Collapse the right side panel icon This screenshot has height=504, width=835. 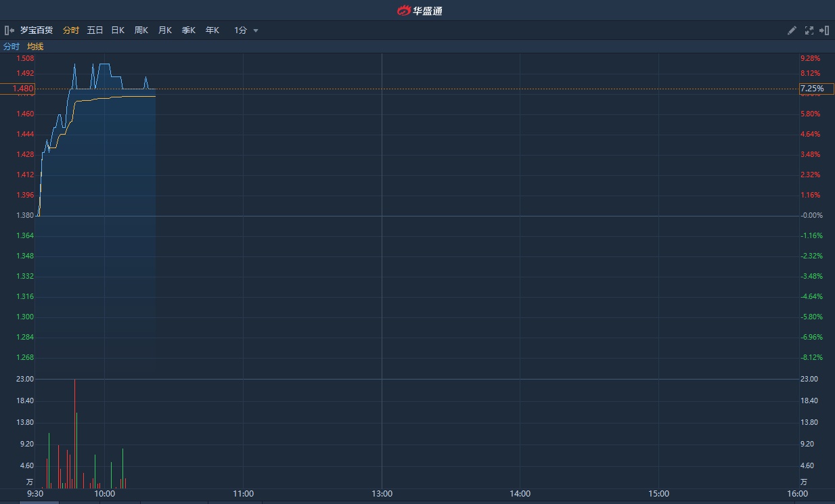pyautogui.click(x=824, y=30)
